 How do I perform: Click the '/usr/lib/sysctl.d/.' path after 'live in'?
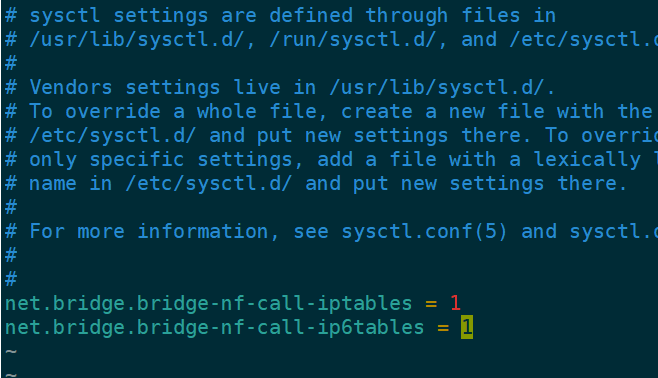pos(442,88)
